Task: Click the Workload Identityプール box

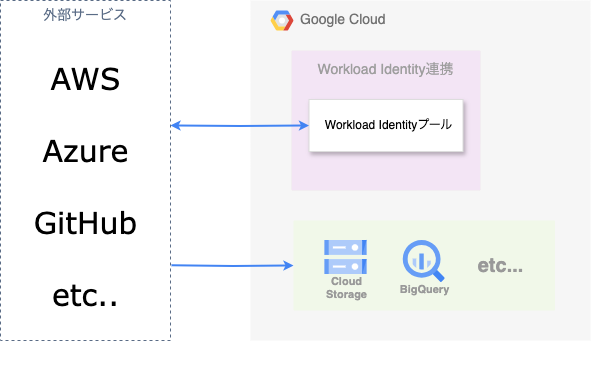Action: 386,125
